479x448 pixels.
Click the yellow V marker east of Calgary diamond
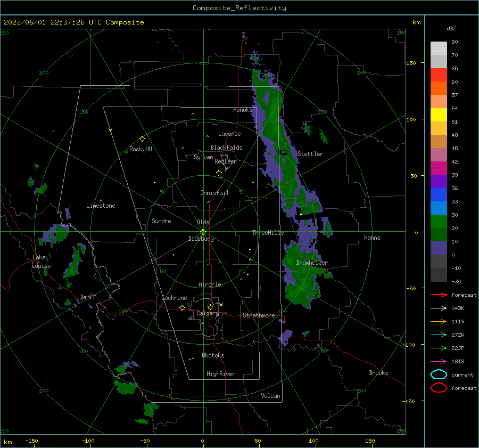[x=221, y=305]
